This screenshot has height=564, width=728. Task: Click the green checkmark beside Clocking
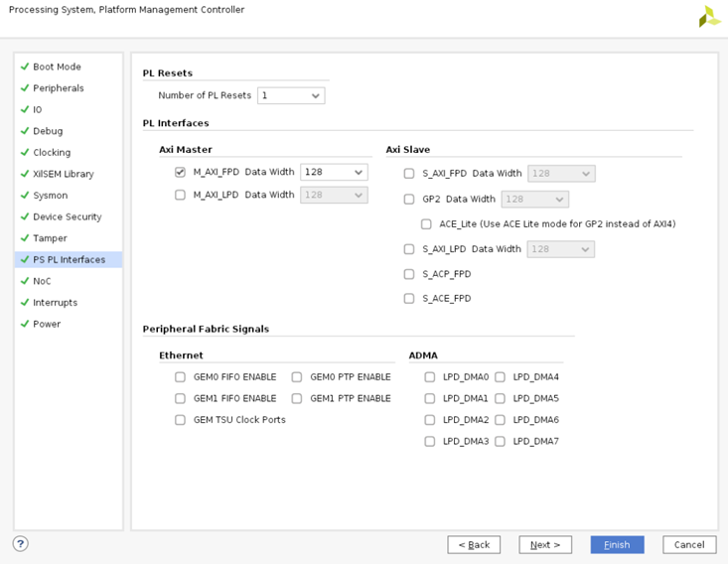[x=25, y=153]
